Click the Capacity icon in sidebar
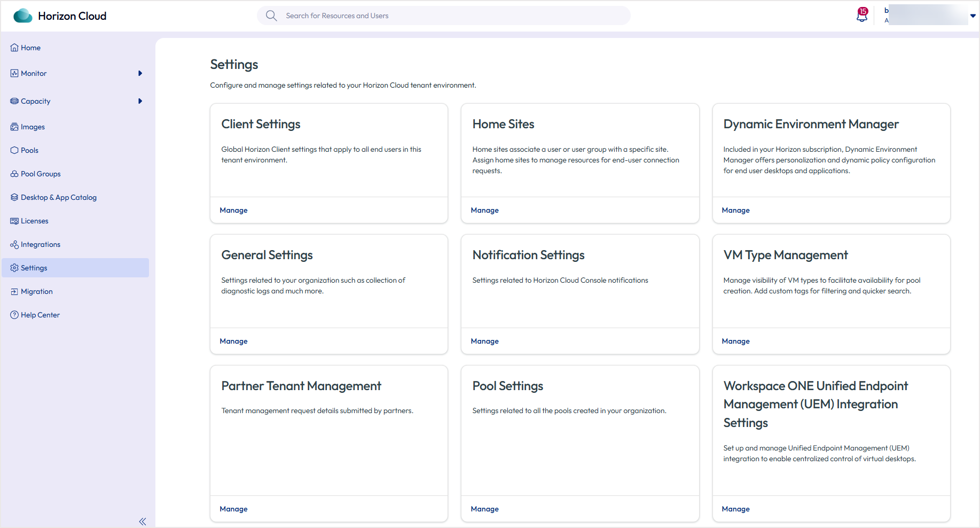The image size is (980, 528). (x=14, y=101)
